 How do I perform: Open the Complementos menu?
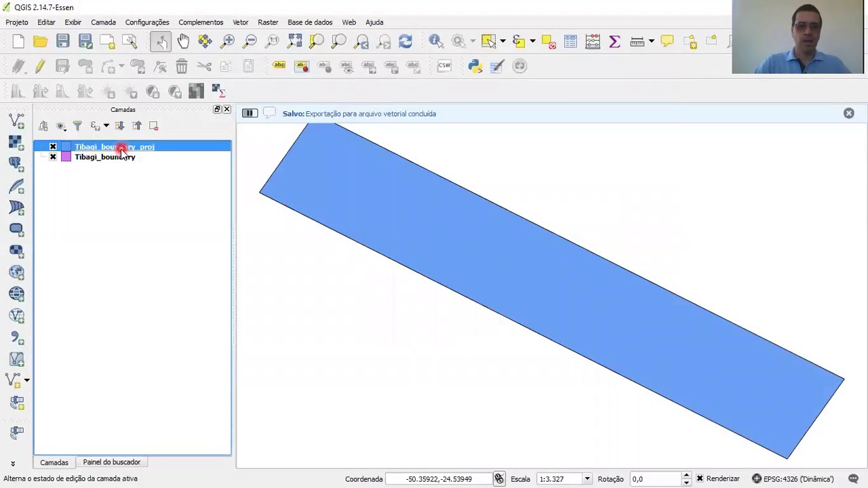tap(201, 22)
